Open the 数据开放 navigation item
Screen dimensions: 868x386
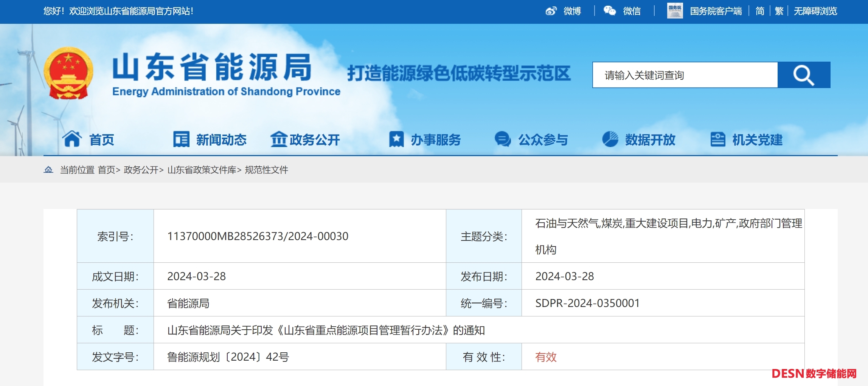point(650,140)
